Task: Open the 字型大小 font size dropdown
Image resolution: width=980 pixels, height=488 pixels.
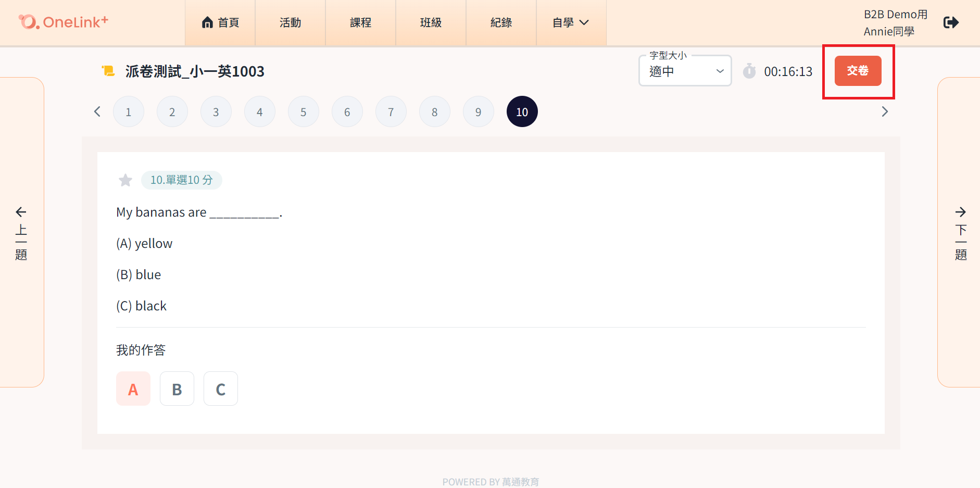Action: coord(685,71)
